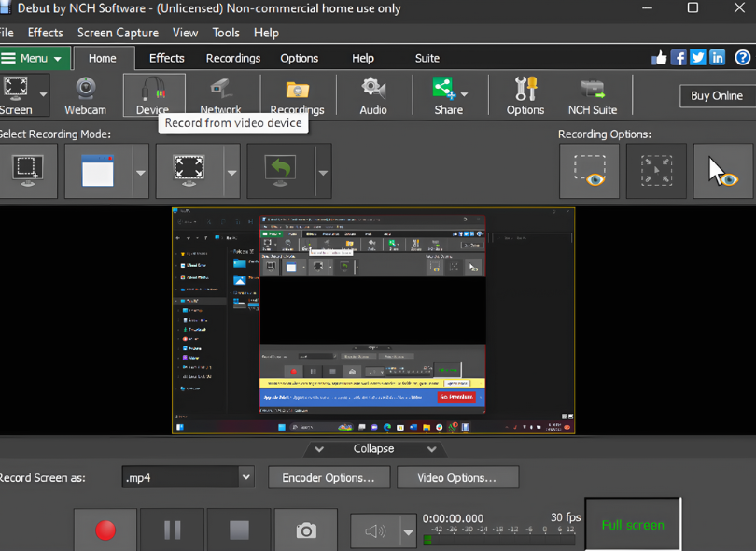Click the Audio toolbar icon
Screen dimensions: 756x551
tap(373, 95)
